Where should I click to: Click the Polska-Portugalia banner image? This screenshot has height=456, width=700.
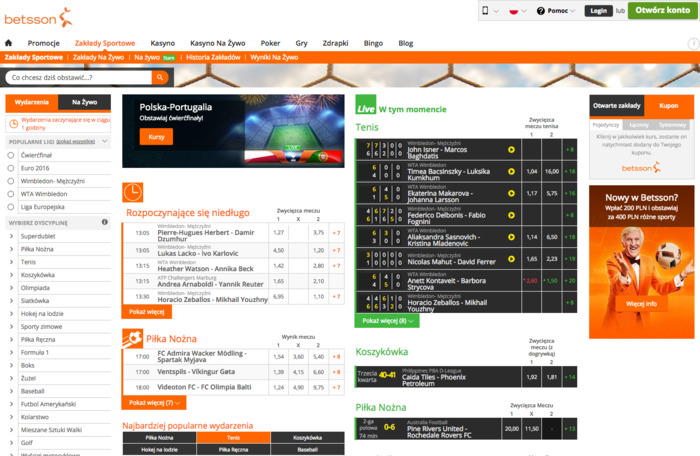233,131
